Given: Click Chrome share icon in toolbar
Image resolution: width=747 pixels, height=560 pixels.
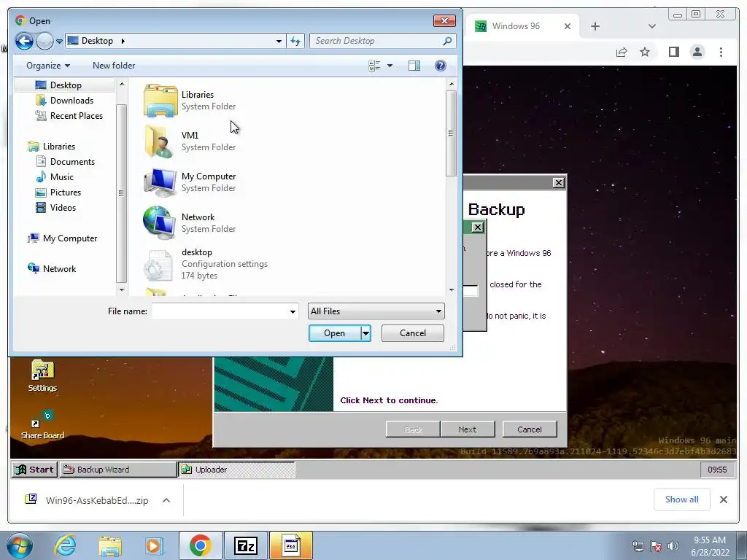Looking at the screenshot, I should tap(622, 52).
